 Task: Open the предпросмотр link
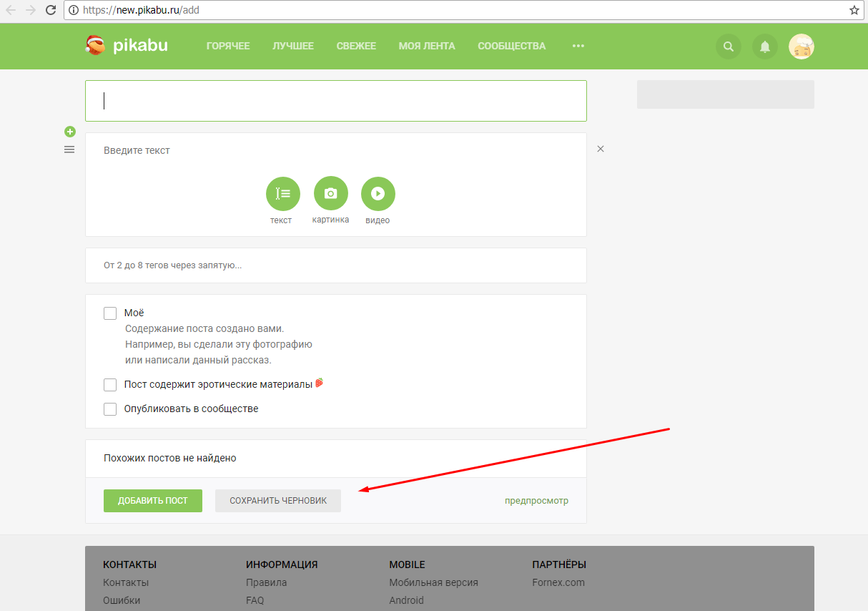pyautogui.click(x=536, y=501)
